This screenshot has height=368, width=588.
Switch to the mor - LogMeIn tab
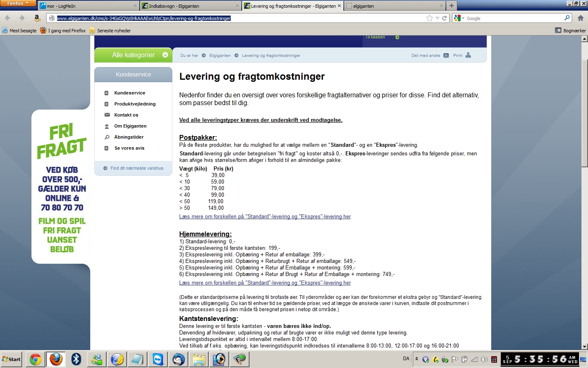[88, 6]
